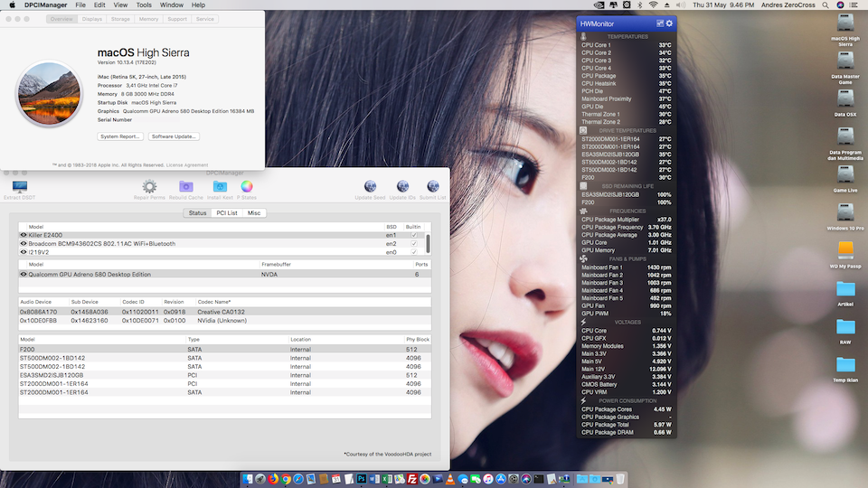Click the System Report button
The width and height of the screenshot is (868, 488).
120,136
